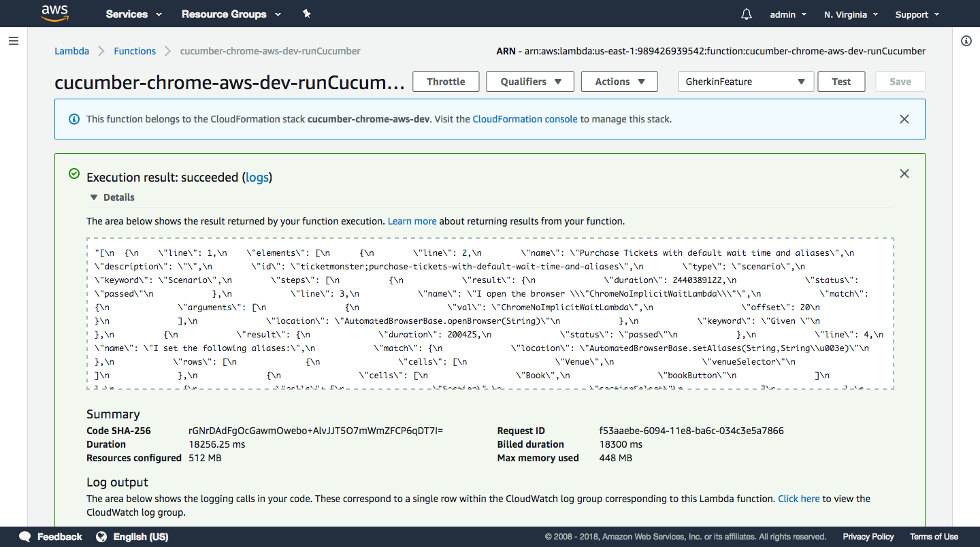Click the Test button
980x547 pixels.
coord(840,82)
